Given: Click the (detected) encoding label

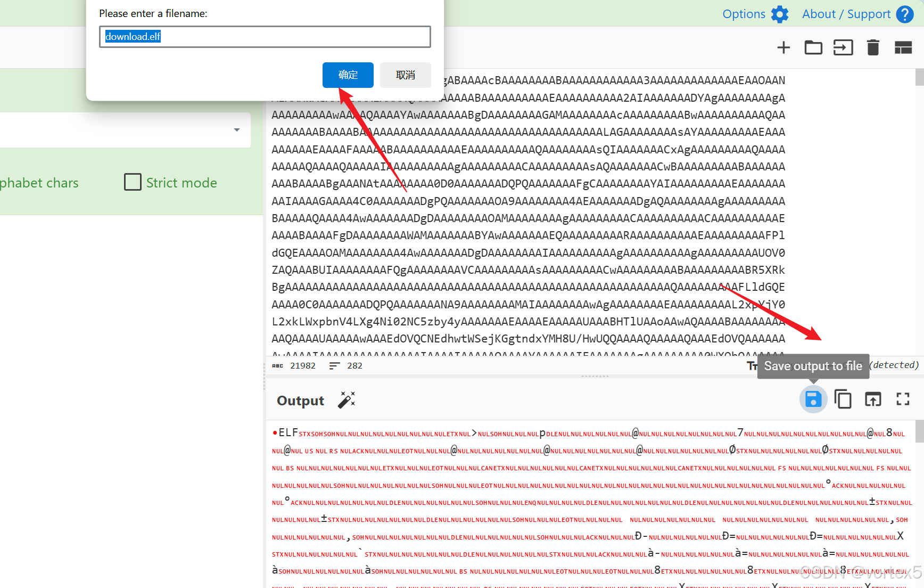Looking at the screenshot, I should [x=894, y=365].
